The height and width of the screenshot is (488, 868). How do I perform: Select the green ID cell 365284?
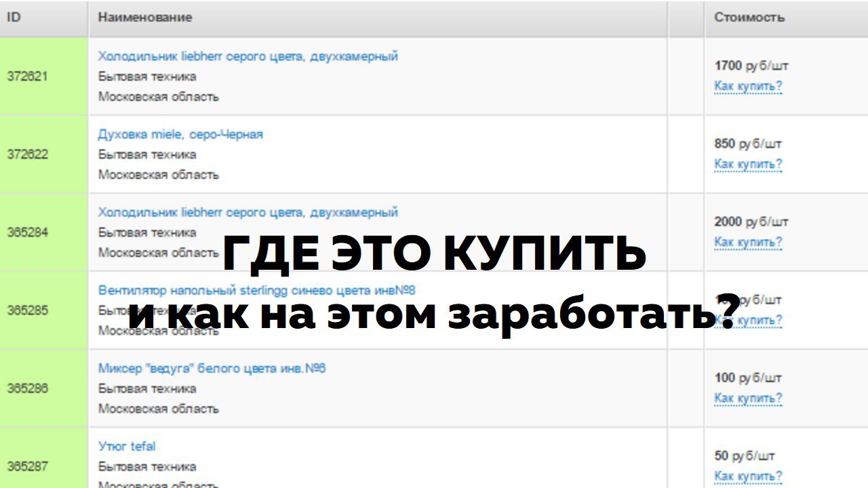click(28, 232)
